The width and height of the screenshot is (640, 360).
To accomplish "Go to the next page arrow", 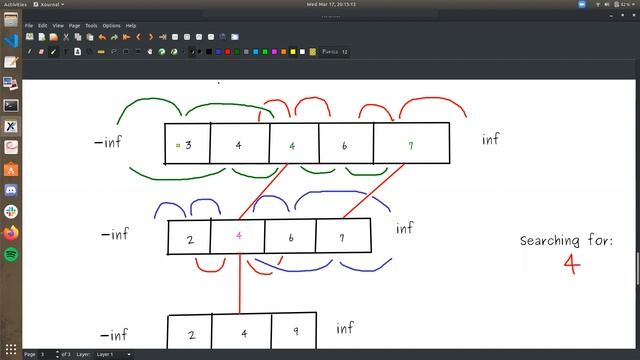I will 151,37.
